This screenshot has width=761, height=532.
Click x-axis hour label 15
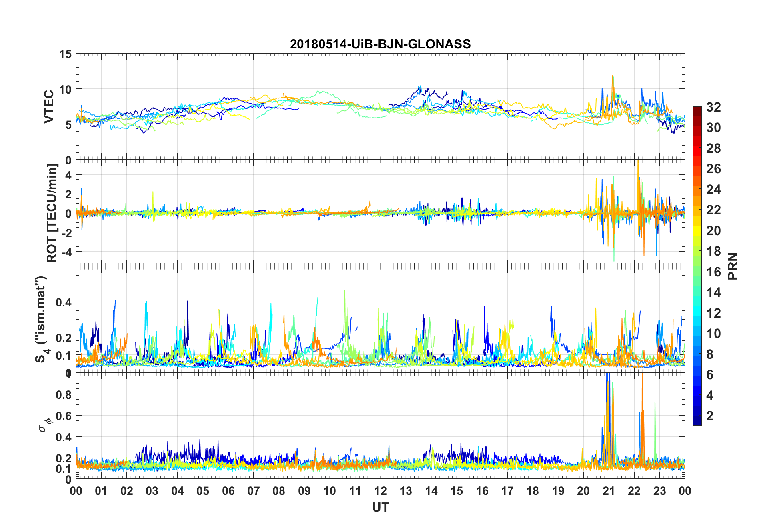[457, 491]
